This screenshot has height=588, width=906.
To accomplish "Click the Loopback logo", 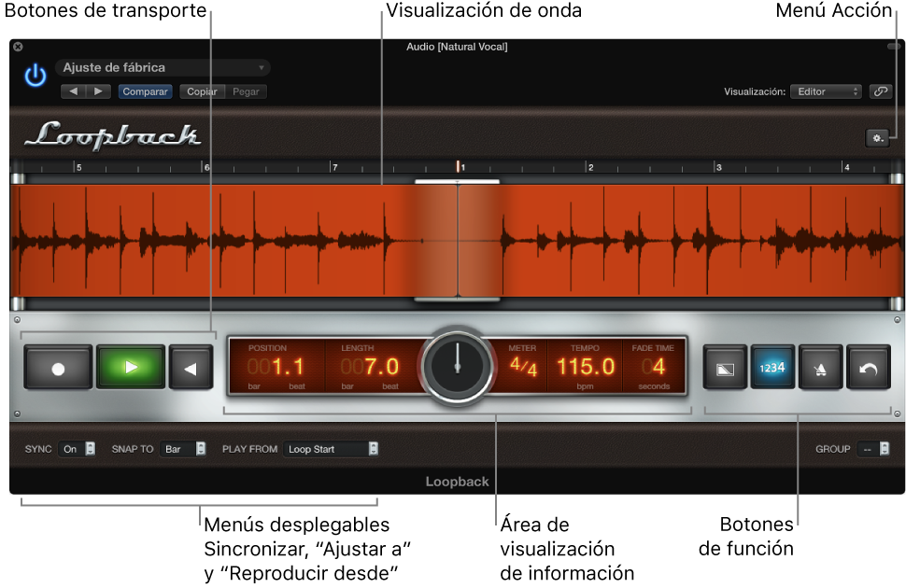I will point(113,135).
